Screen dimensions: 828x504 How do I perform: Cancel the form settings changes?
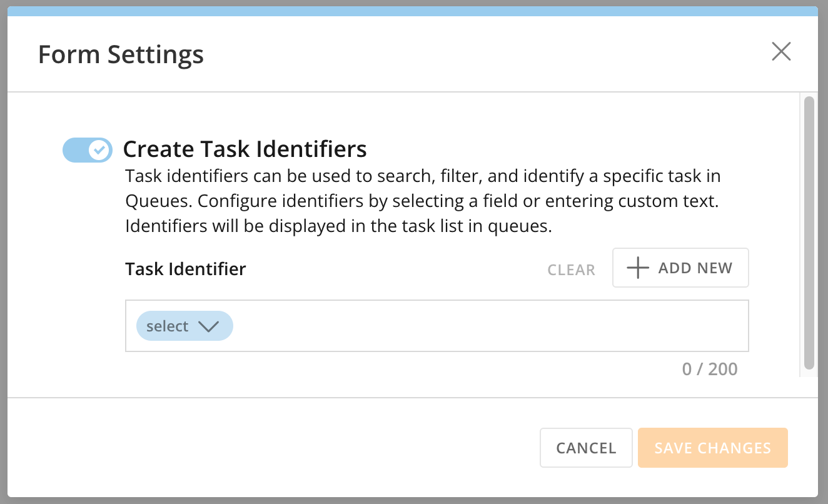586,448
